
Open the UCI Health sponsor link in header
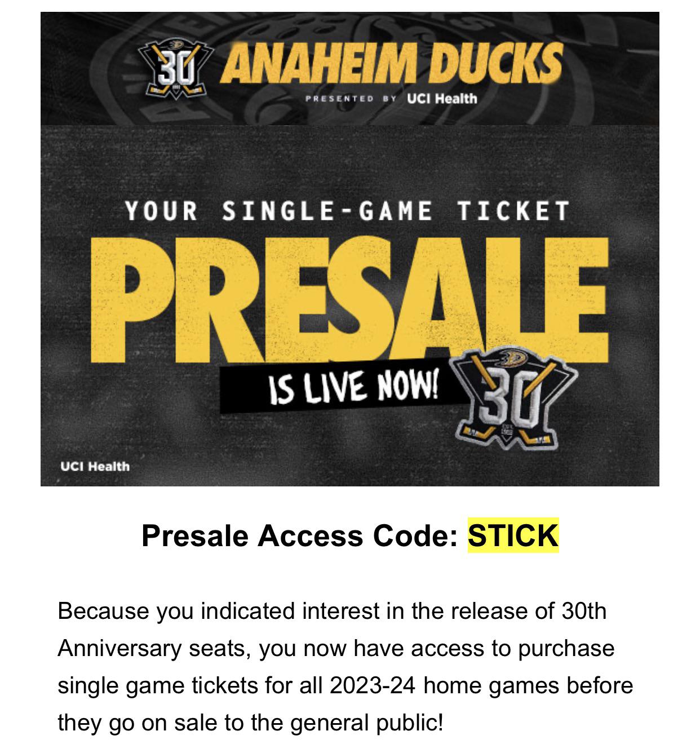[442, 99]
